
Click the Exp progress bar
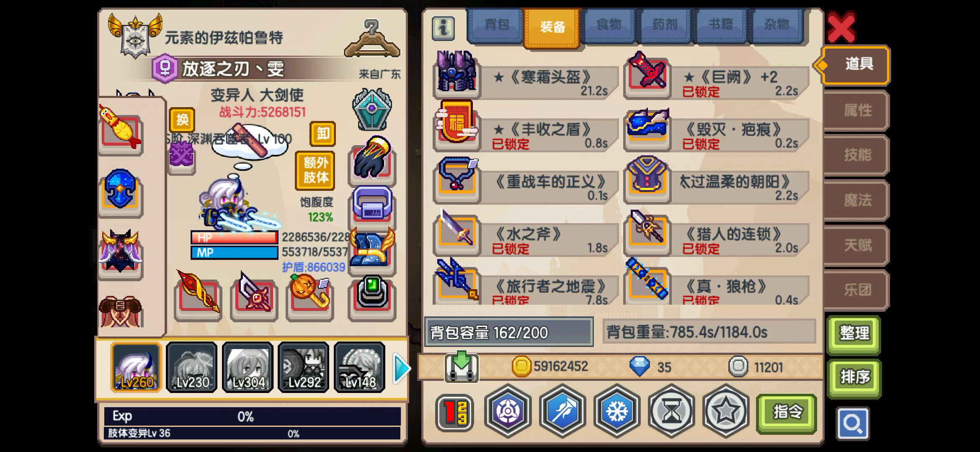[252, 416]
